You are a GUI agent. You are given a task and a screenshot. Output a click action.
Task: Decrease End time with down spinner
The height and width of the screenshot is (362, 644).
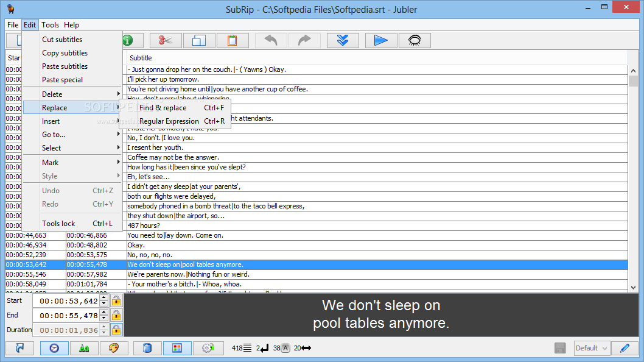click(x=104, y=319)
